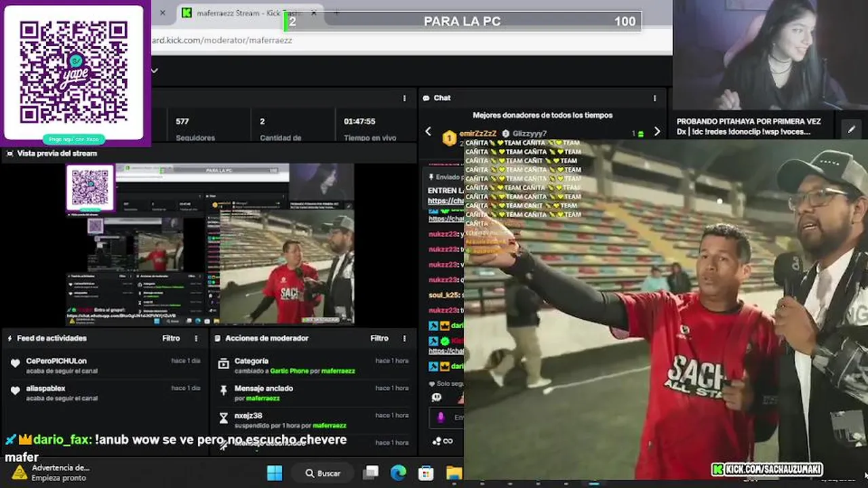868x488 pixels.
Task: Click the browser address bar URL
Action: click(x=222, y=40)
